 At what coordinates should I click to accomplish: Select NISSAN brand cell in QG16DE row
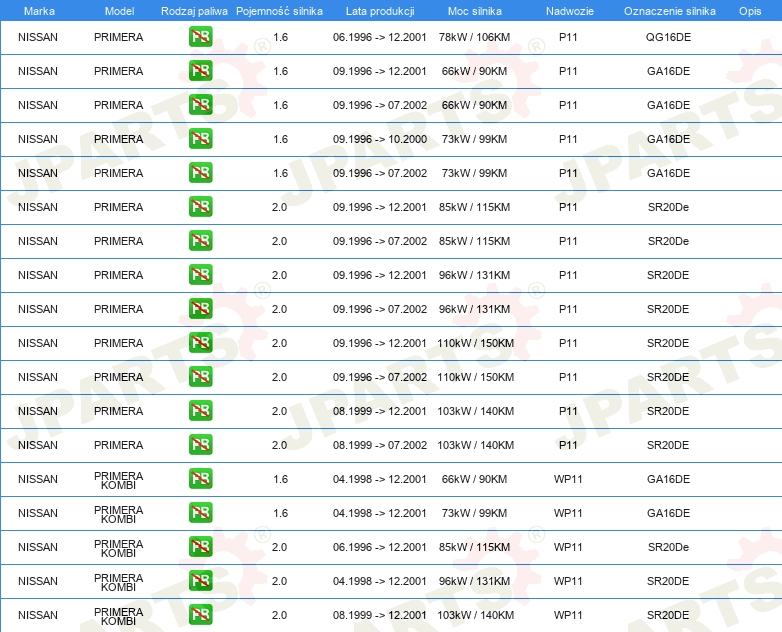pos(38,37)
